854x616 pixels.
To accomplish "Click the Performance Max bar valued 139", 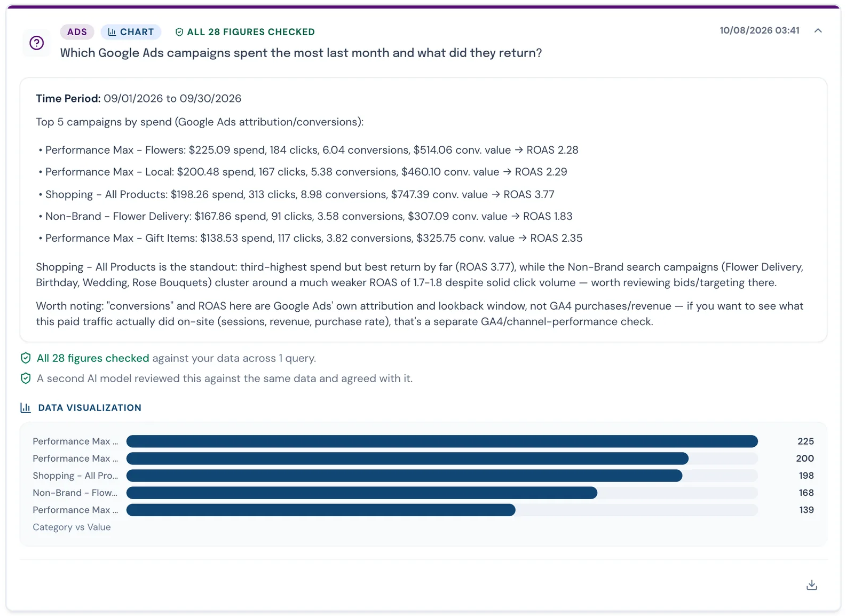I will point(321,510).
